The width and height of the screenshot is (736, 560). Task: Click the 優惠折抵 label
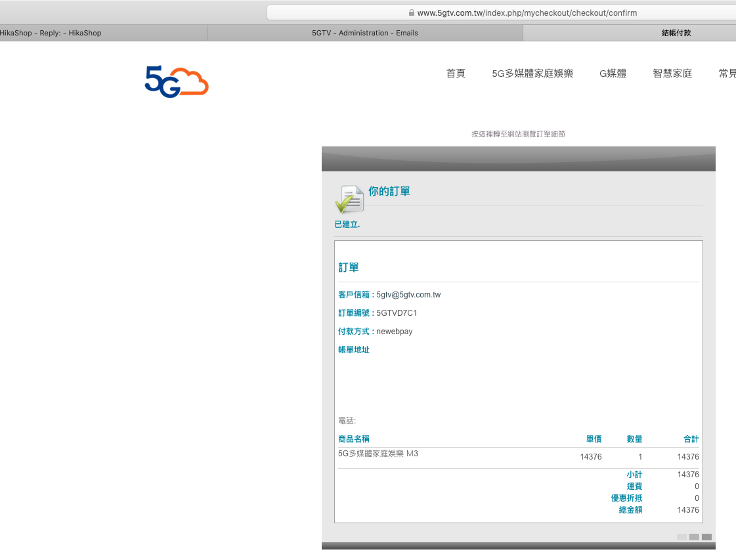(626, 498)
